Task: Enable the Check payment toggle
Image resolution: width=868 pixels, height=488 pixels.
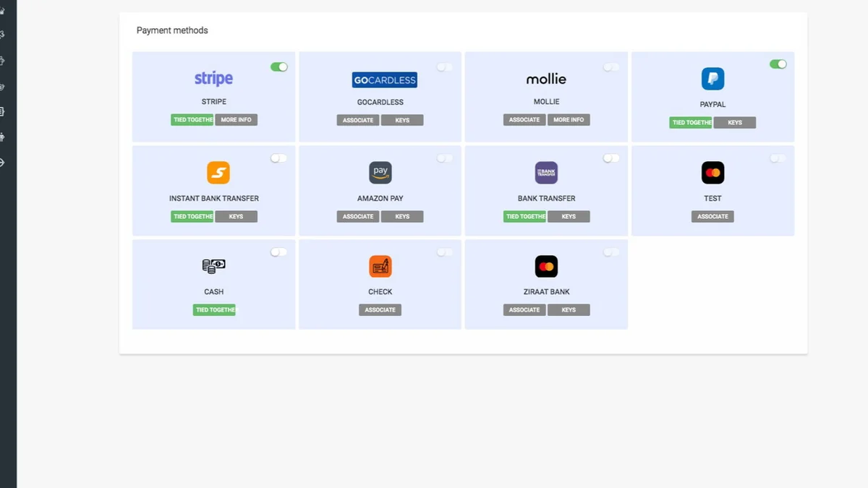Action: pyautogui.click(x=445, y=252)
